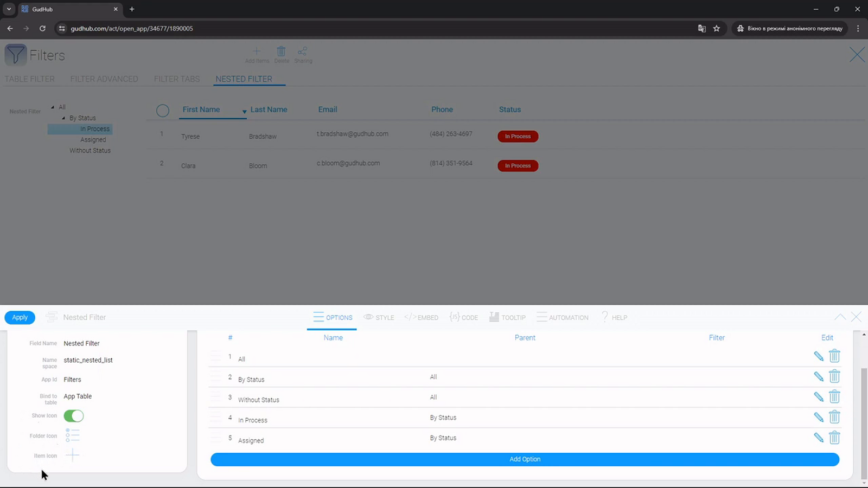
Task: Click the Delete trash icon in header
Action: (281, 52)
